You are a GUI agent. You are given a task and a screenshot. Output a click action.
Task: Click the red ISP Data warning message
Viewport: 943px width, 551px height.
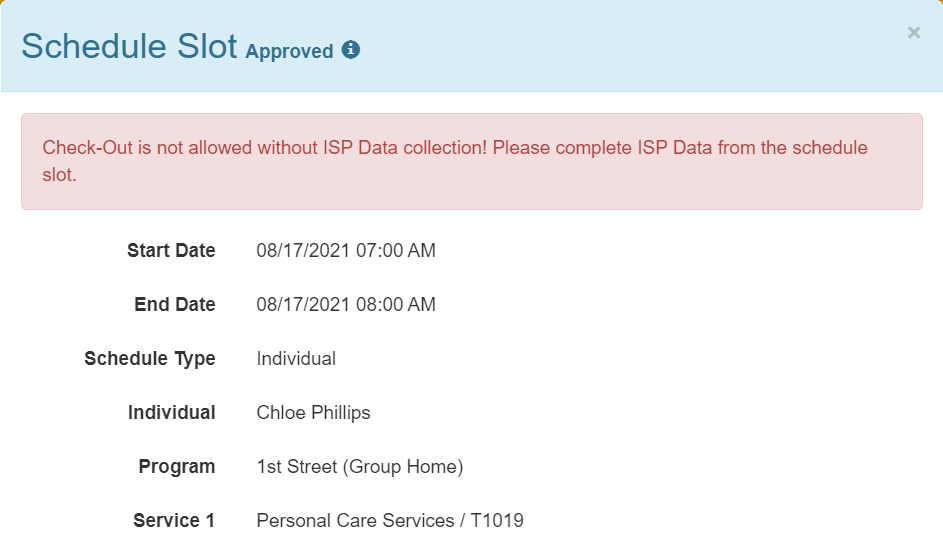click(x=472, y=161)
